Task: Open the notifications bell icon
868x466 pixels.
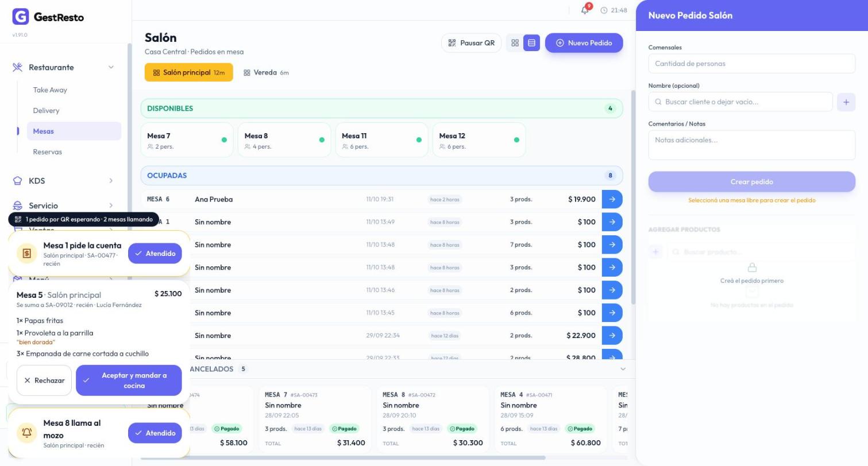Action: point(585,10)
